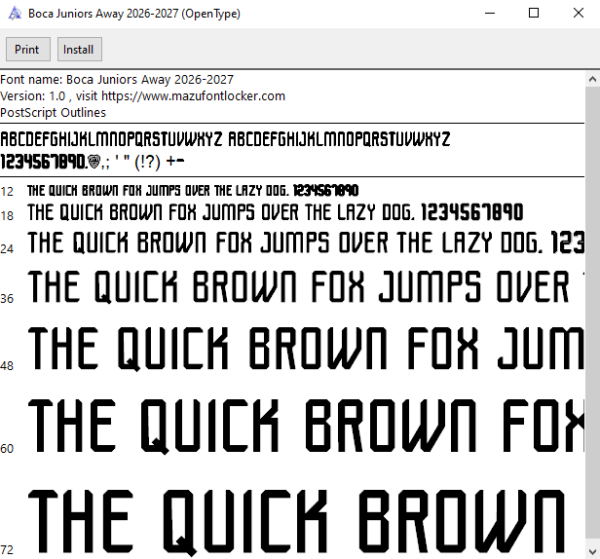Click the size 36 sample sentence
This screenshot has width=600, height=559.
(x=306, y=287)
